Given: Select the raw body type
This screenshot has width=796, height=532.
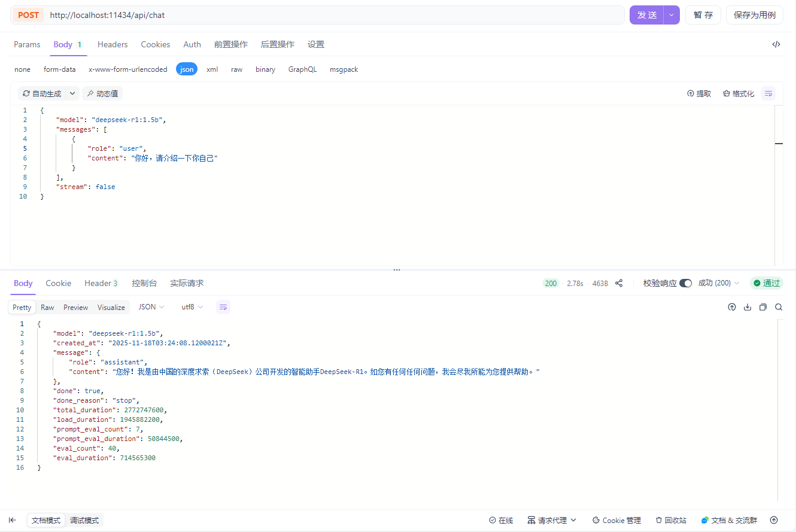Looking at the screenshot, I should coord(236,69).
